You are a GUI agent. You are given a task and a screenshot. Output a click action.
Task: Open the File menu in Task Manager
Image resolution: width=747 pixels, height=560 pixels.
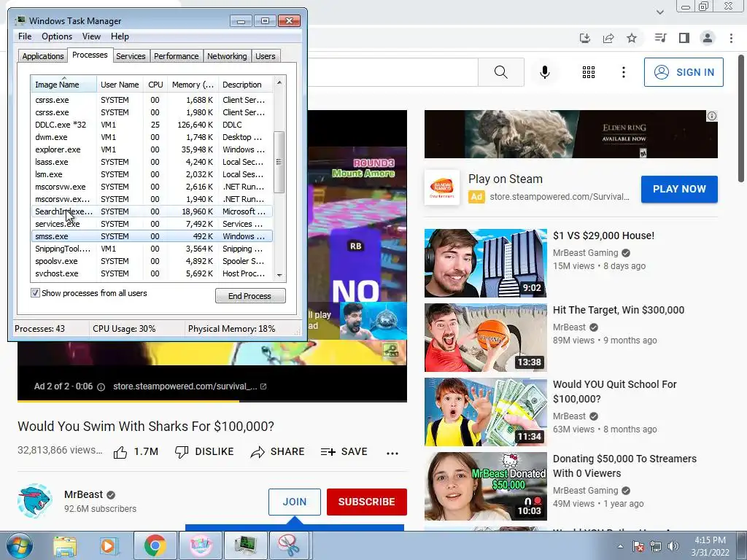[25, 36]
